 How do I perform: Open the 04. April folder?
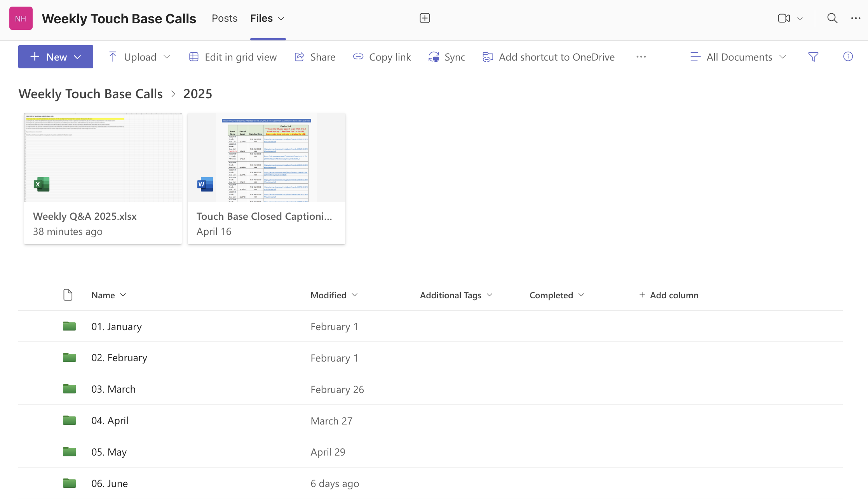click(x=110, y=421)
